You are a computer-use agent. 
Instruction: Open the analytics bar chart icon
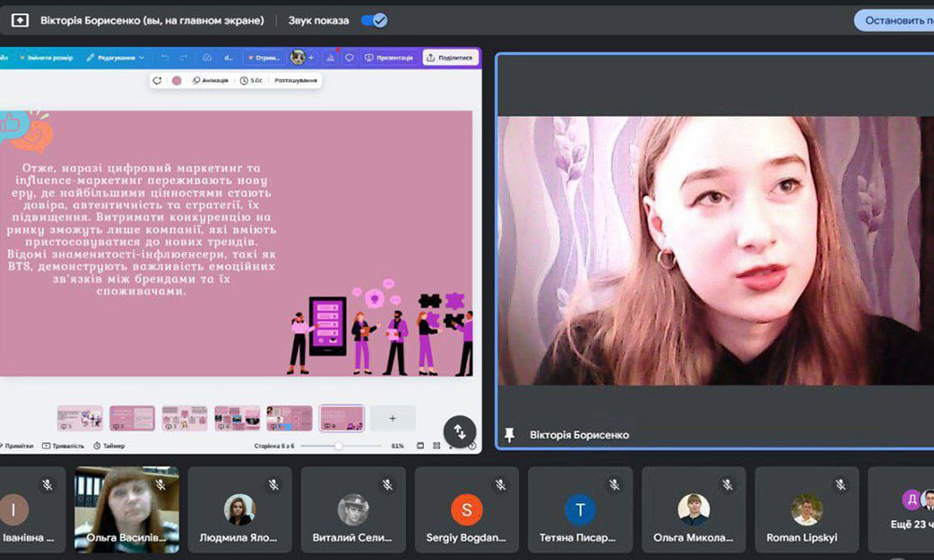coord(329,57)
